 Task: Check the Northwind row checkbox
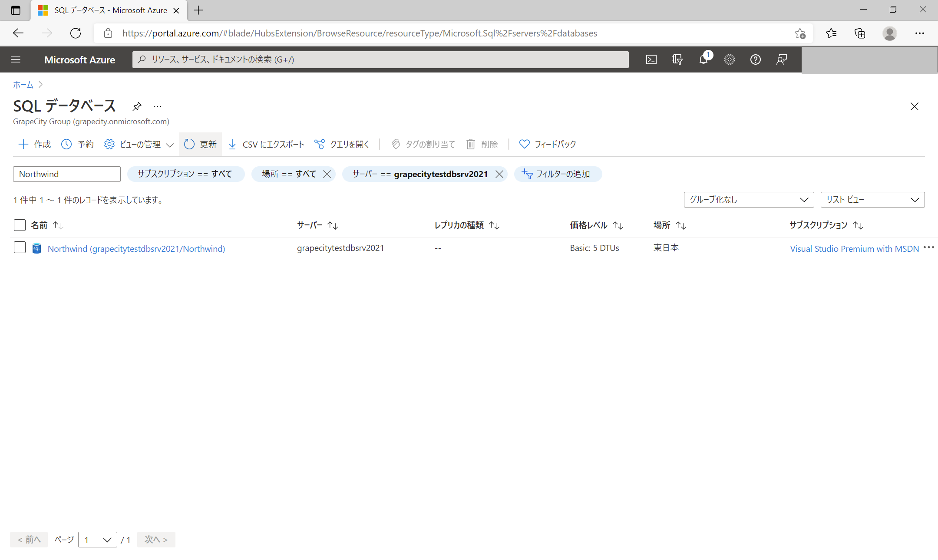point(20,247)
